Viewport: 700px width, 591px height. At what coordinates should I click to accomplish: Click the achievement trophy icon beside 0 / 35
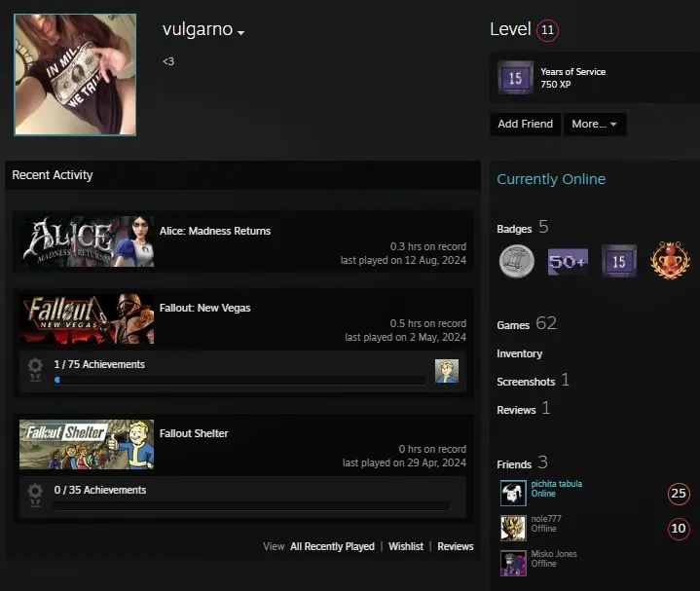[x=35, y=495]
